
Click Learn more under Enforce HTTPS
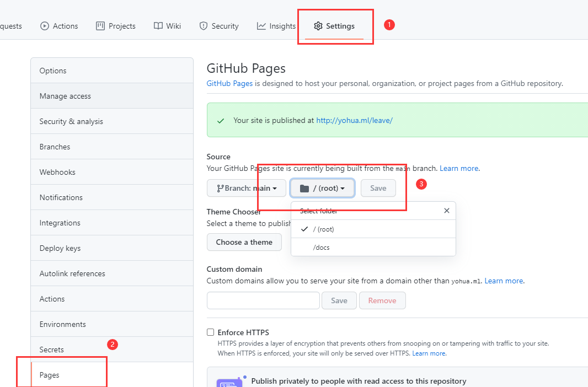pos(429,353)
